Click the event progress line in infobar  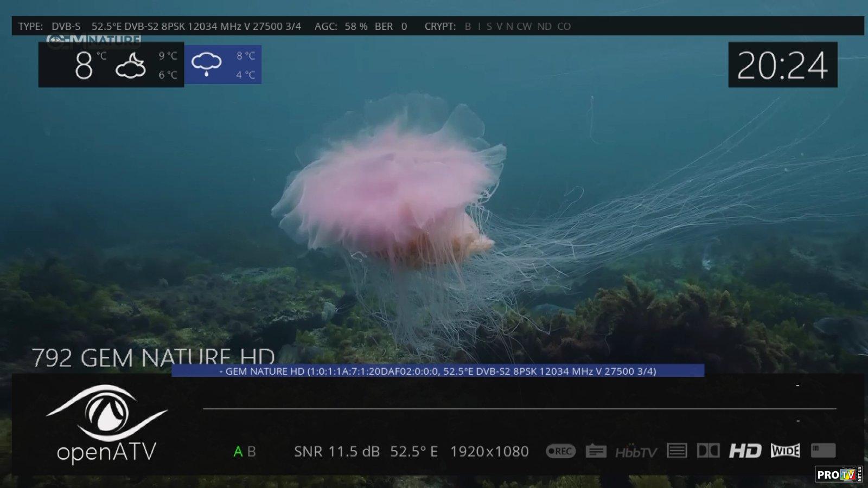(519, 409)
